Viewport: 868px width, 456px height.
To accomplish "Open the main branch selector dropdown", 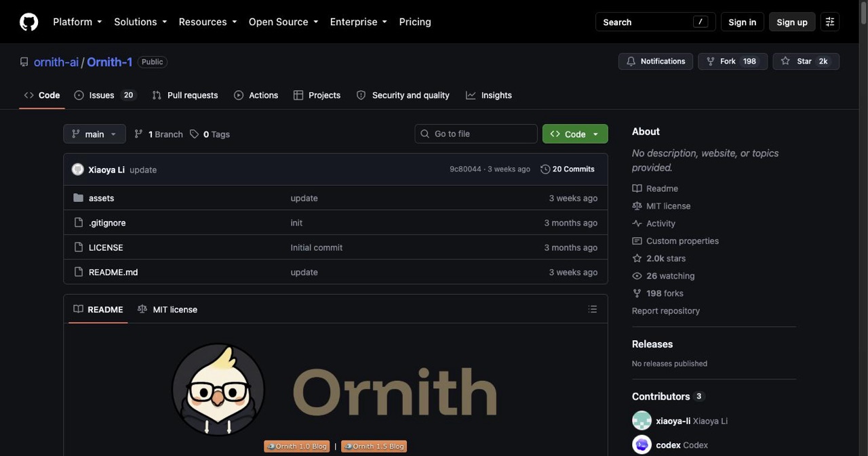I will (94, 133).
